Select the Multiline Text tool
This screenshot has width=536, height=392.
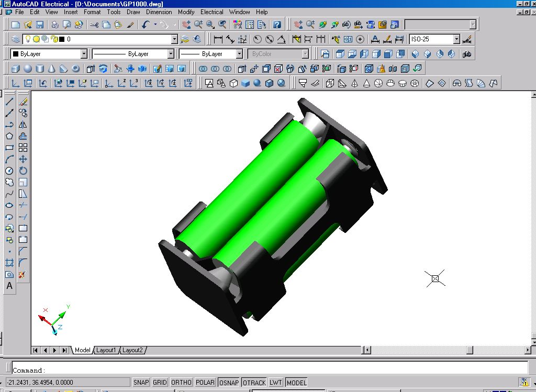[9, 286]
